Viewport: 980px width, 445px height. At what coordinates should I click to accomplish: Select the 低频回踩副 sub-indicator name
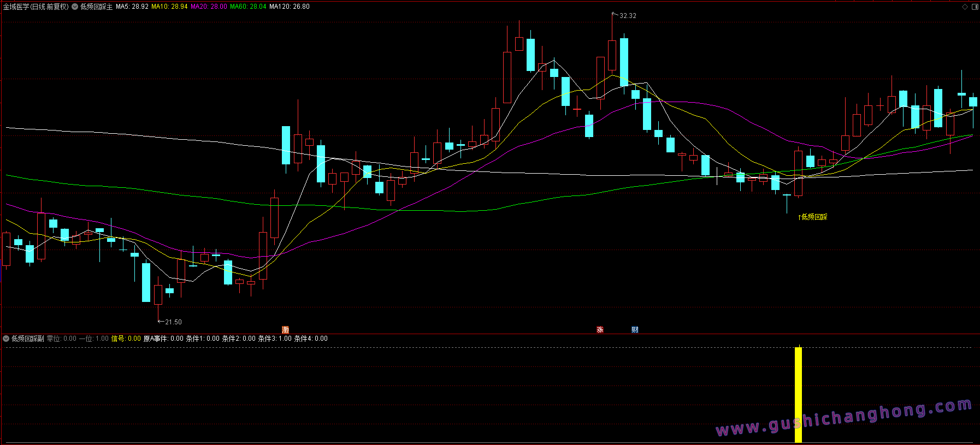tap(28, 339)
